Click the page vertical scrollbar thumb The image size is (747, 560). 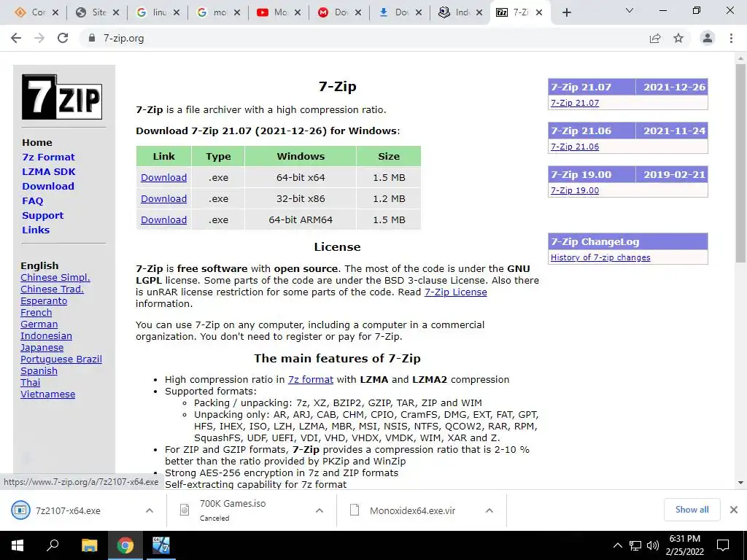point(740,163)
